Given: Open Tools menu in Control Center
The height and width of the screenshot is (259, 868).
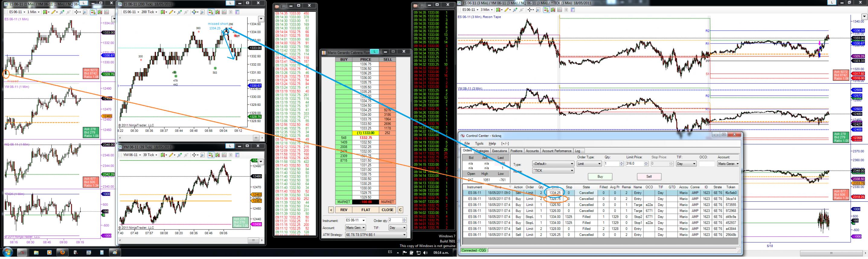Looking at the screenshot, I should [x=479, y=144].
